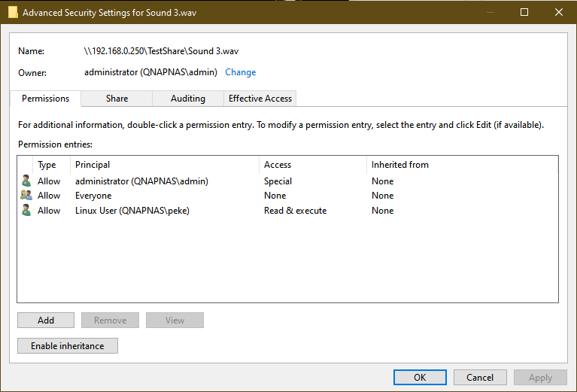Click the folder icon in the title bar
577x392 pixels.
(x=13, y=12)
